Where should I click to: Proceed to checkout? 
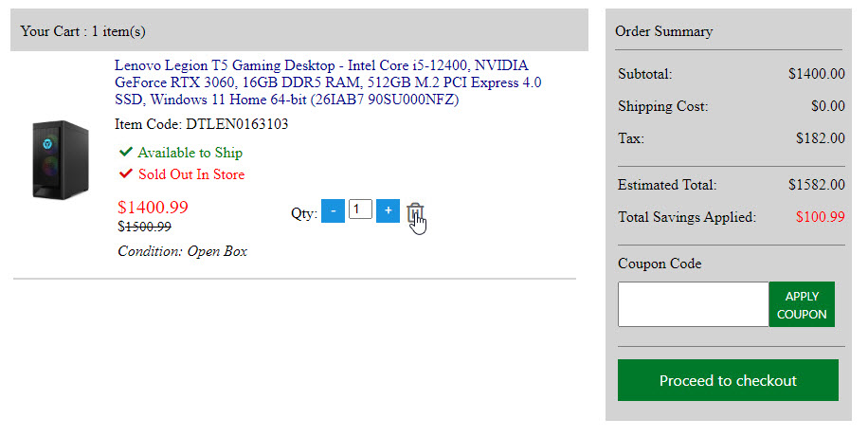728,380
